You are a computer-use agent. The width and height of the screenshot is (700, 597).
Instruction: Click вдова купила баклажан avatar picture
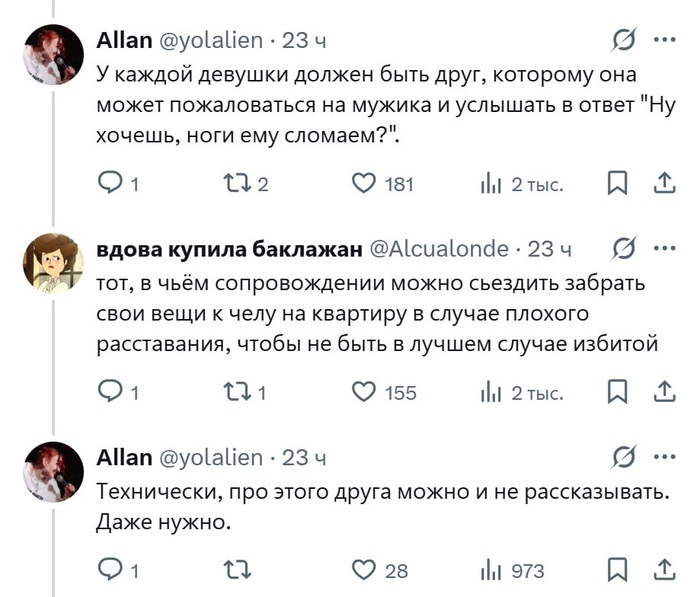pyautogui.click(x=53, y=262)
